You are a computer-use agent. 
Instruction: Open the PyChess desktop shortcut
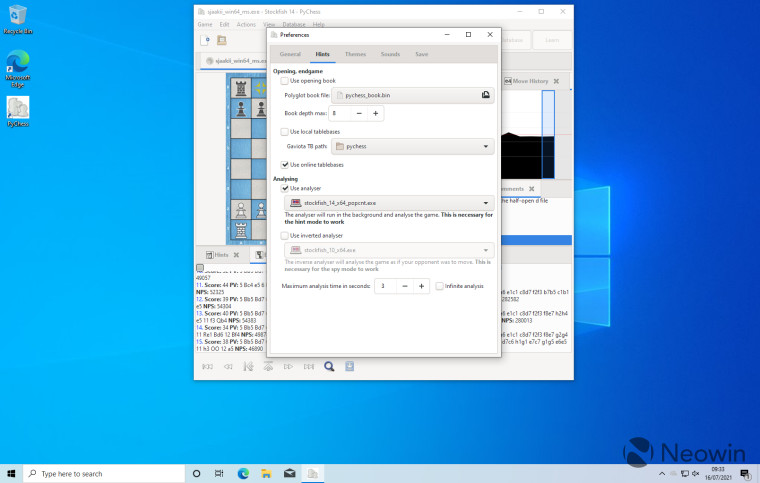point(18,111)
